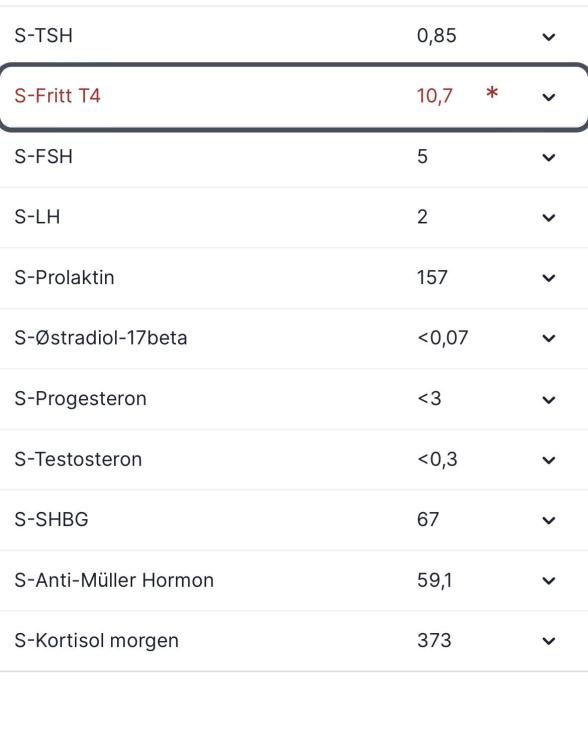Expand the S-SHBG chevron
The width and height of the screenshot is (588, 750).
549,520
